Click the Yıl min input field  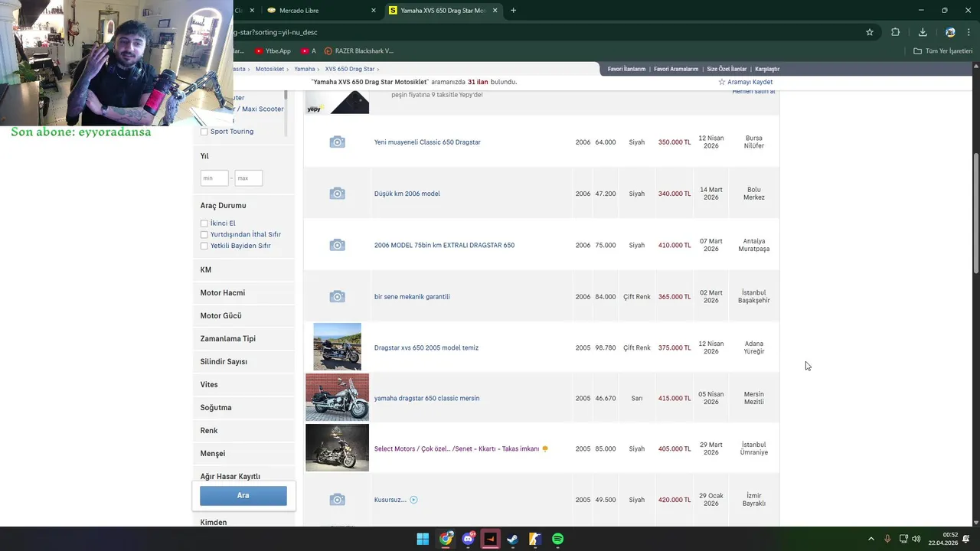pos(214,178)
